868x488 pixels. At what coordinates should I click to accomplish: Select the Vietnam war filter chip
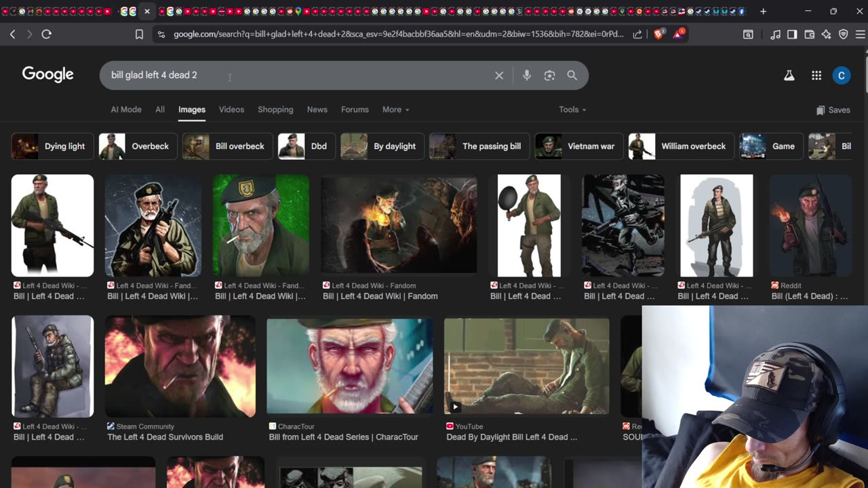pos(579,146)
